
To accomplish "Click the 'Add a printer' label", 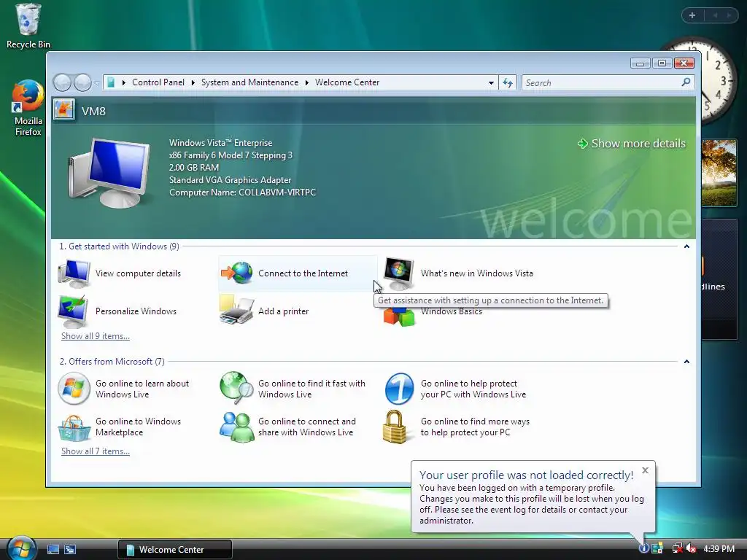I will coord(284,311).
